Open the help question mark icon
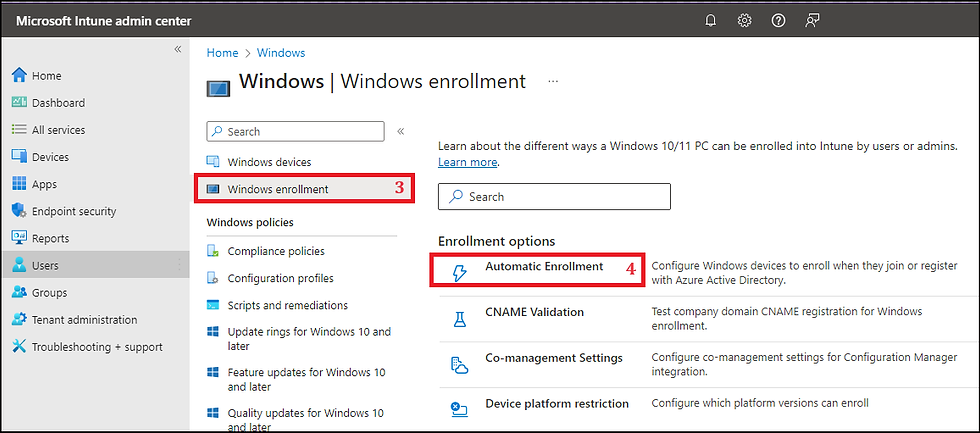The width and height of the screenshot is (980, 433). tap(778, 21)
